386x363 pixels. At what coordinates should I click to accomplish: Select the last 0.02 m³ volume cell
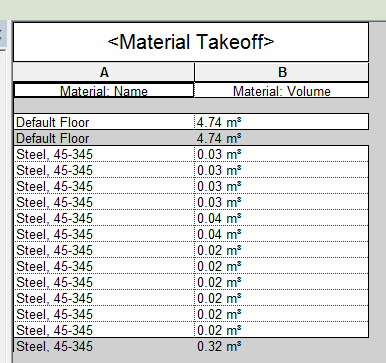pos(282,330)
